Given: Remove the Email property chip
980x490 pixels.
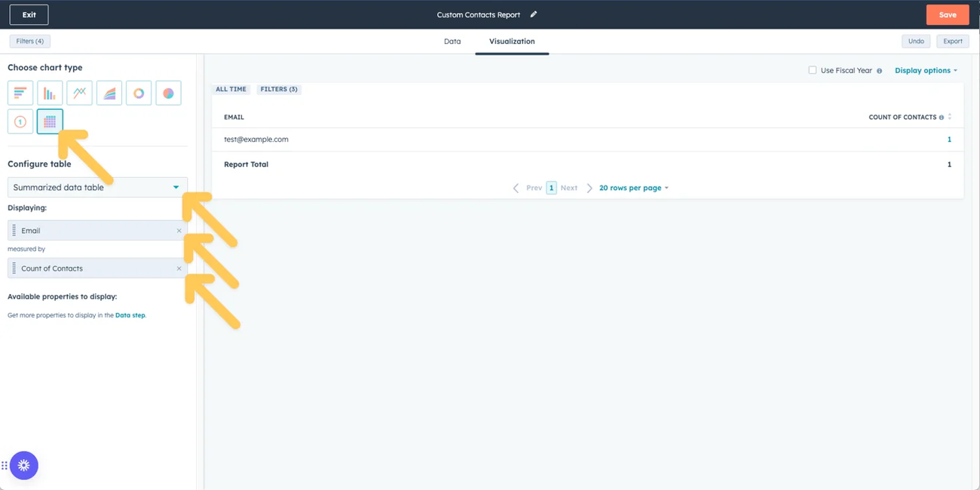Looking at the screenshot, I should point(179,230).
